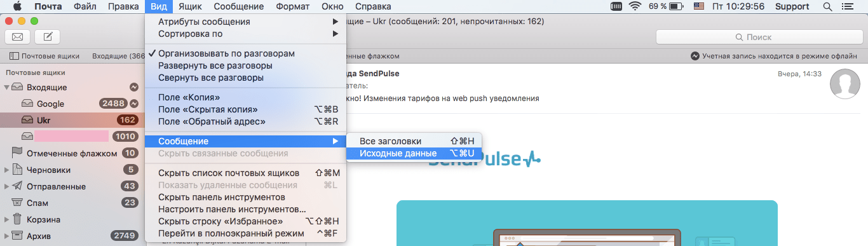Open the Справка menu

[x=373, y=6]
